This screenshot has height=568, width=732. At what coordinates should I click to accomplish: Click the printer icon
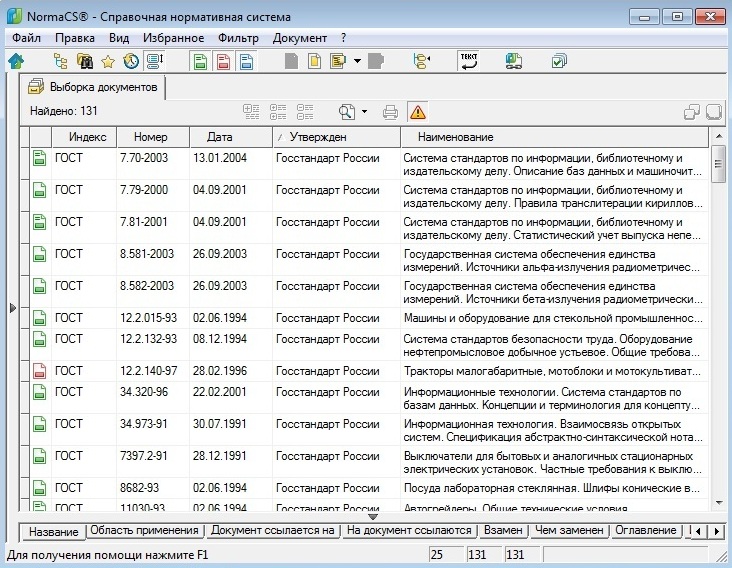(x=390, y=112)
